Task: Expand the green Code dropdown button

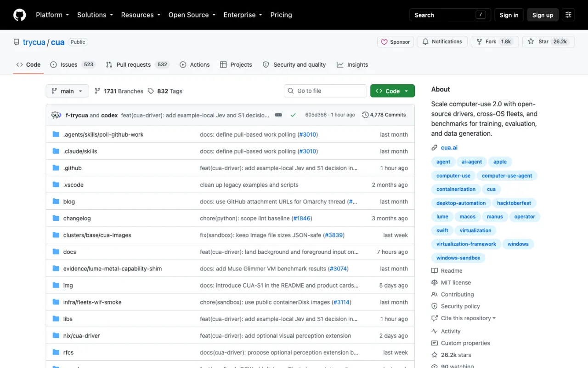Action: [392, 91]
